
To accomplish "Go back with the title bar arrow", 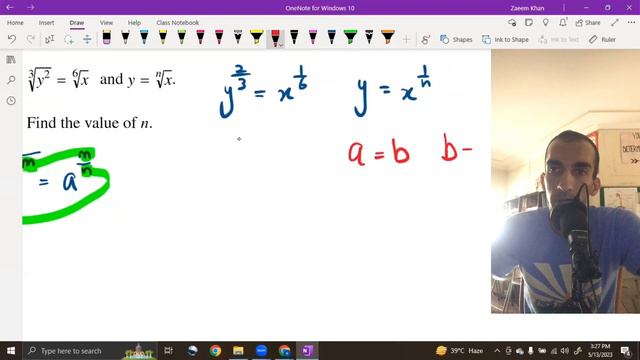I will pyautogui.click(x=10, y=7).
